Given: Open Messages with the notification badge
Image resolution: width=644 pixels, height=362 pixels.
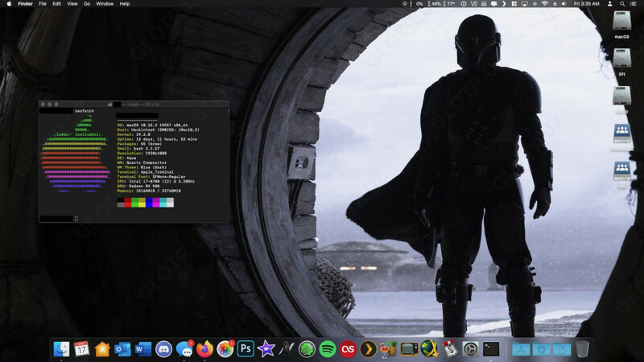Looking at the screenshot, I should point(184,349).
